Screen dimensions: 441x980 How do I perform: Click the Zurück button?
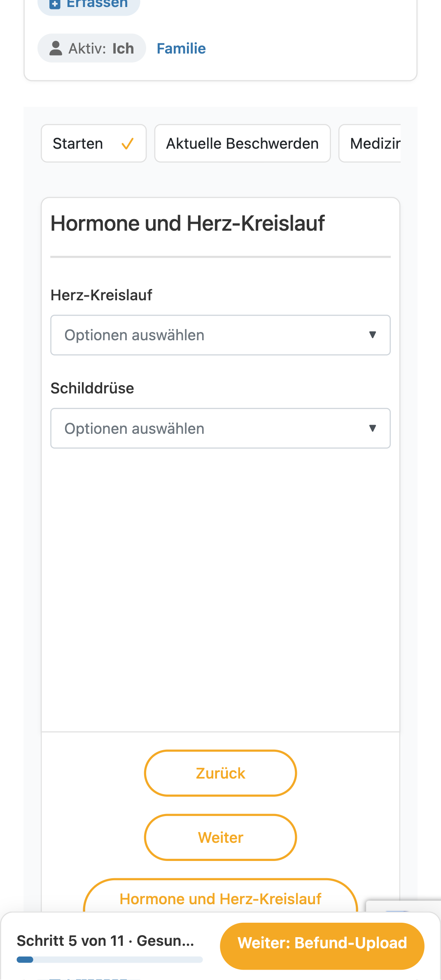(x=220, y=773)
